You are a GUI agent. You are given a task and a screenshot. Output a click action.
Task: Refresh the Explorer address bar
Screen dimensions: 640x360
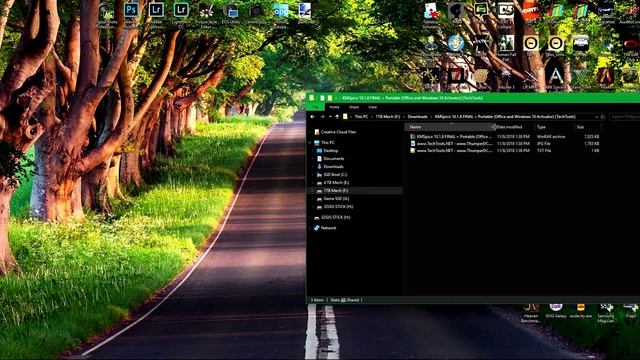point(602,117)
